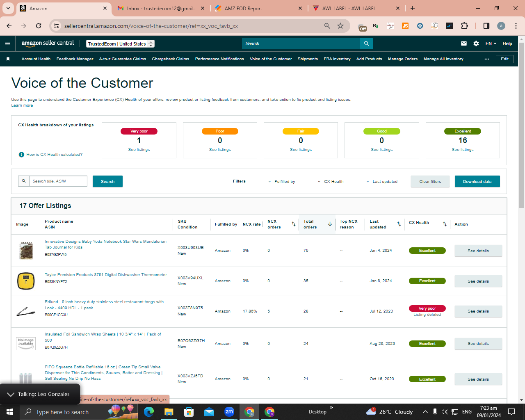
Task: Open FBA Inventory in navigation
Action: 337,59
